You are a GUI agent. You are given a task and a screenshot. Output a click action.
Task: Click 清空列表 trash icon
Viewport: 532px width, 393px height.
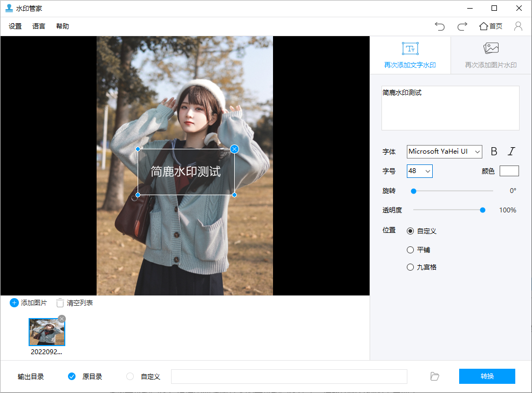click(60, 303)
